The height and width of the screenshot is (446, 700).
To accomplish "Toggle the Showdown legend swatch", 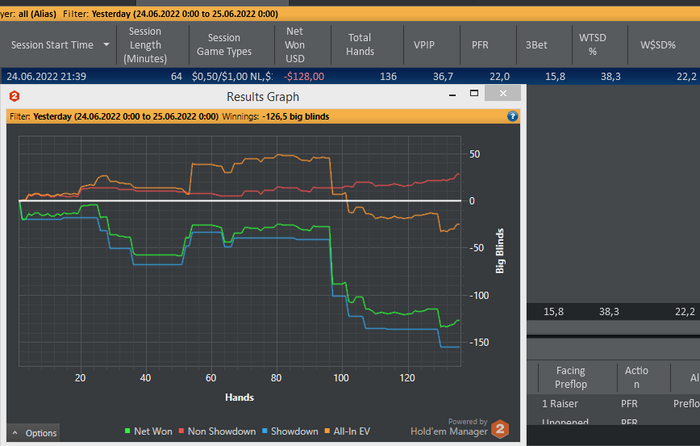I will tap(265, 431).
